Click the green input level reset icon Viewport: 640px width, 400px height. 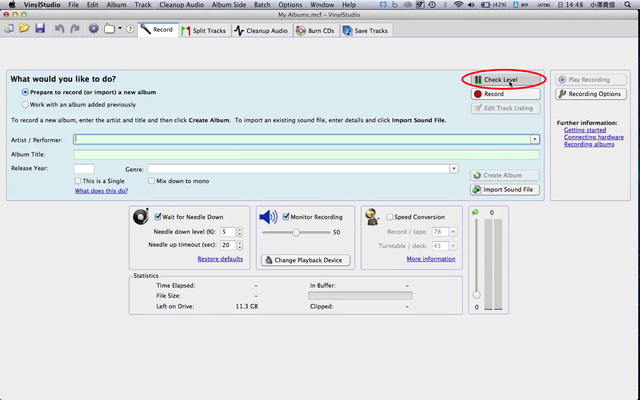coord(475,212)
